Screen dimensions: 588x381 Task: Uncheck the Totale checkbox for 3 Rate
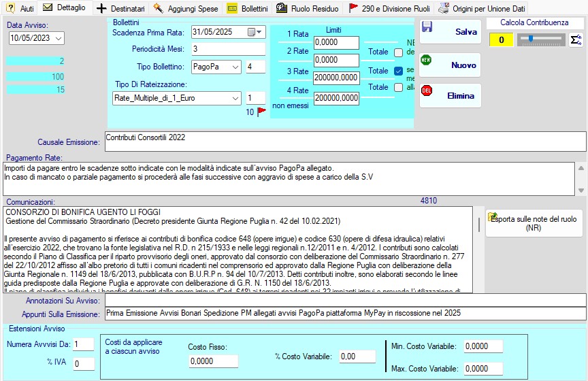399,71
